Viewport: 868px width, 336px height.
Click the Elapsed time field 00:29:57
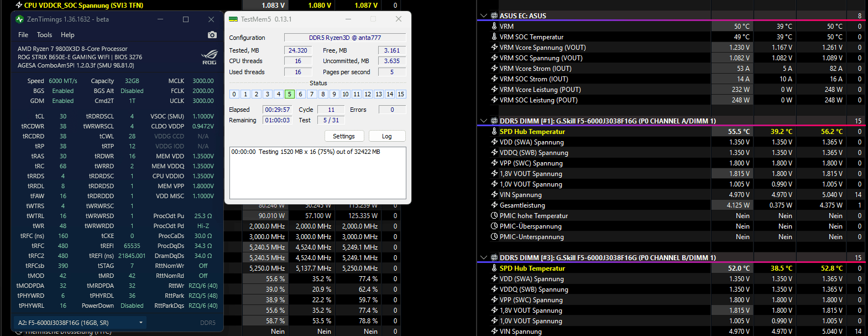(x=277, y=110)
